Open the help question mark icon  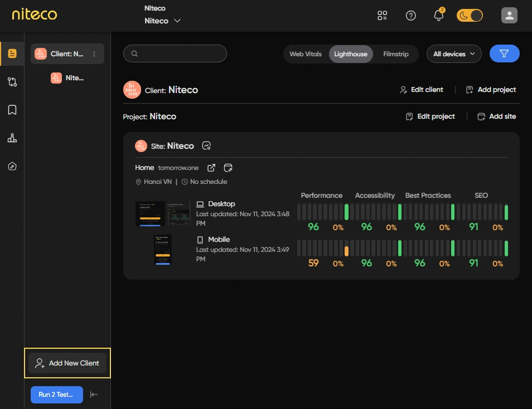(410, 16)
